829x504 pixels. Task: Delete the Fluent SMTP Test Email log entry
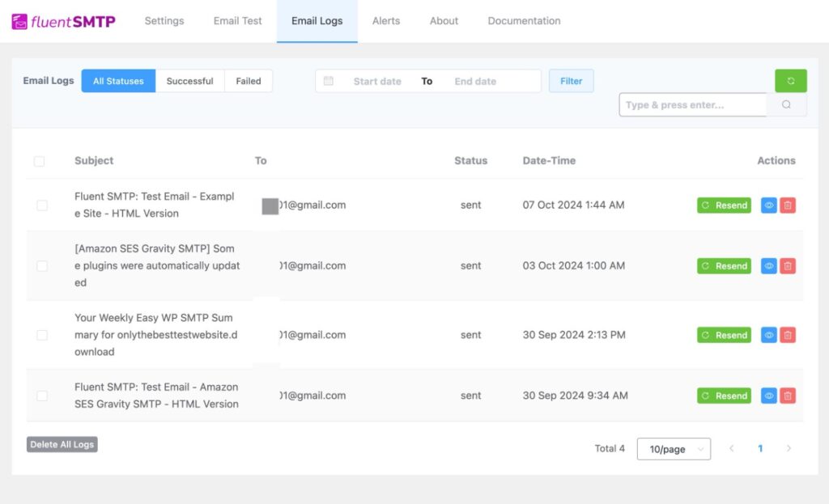coord(788,205)
